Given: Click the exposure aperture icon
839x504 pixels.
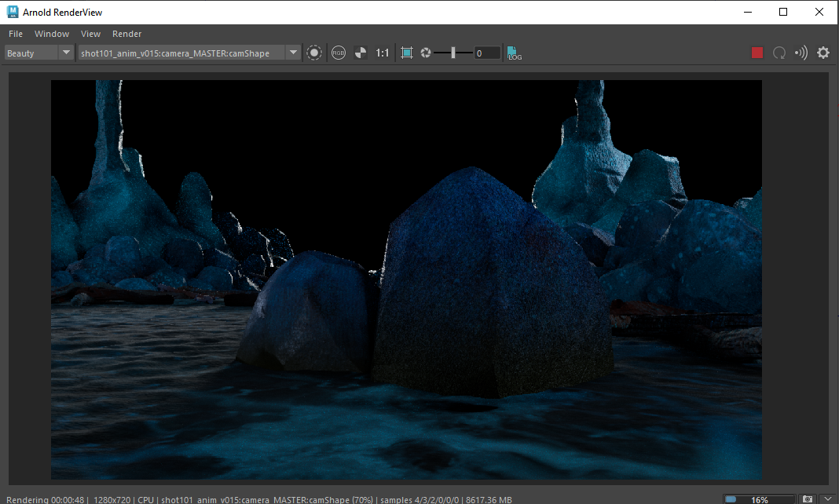Looking at the screenshot, I should click(425, 53).
